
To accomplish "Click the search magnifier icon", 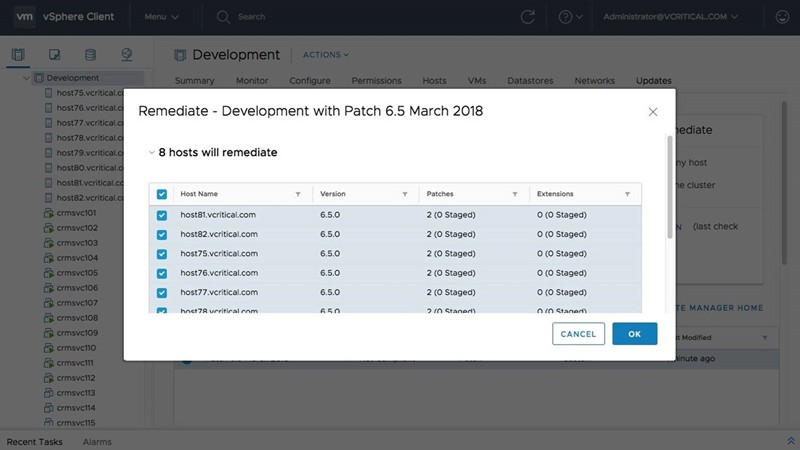I will (223, 17).
